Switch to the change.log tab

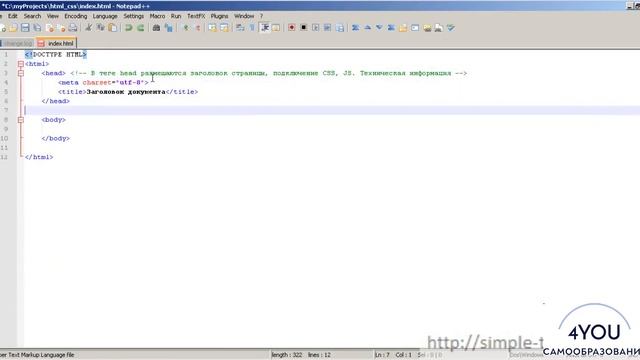[17, 43]
